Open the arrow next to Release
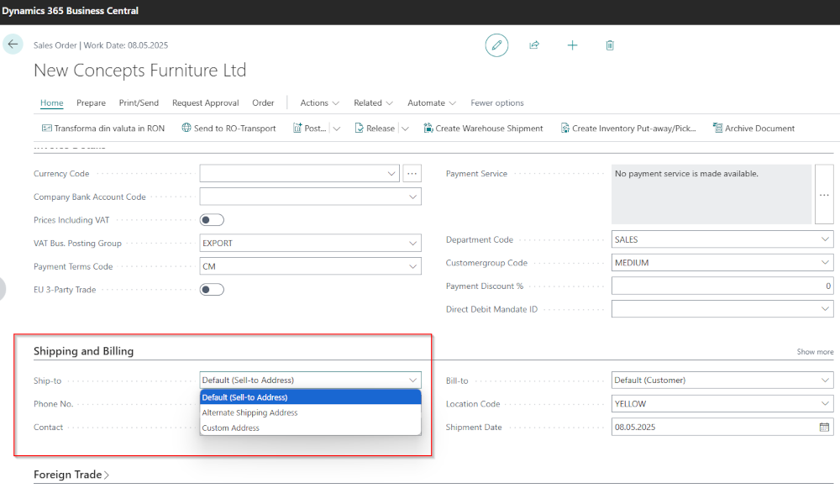Image resolution: width=840 pixels, height=504 pixels. point(405,129)
